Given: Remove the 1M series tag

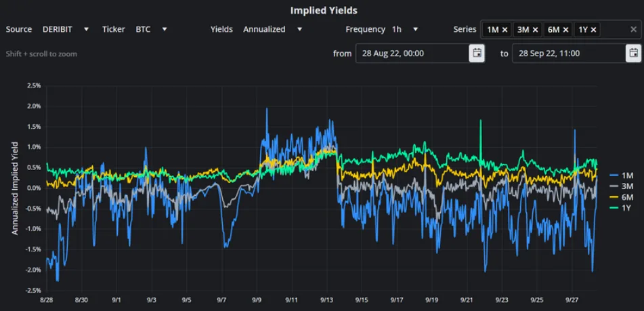Looking at the screenshot, I should 505,30.
